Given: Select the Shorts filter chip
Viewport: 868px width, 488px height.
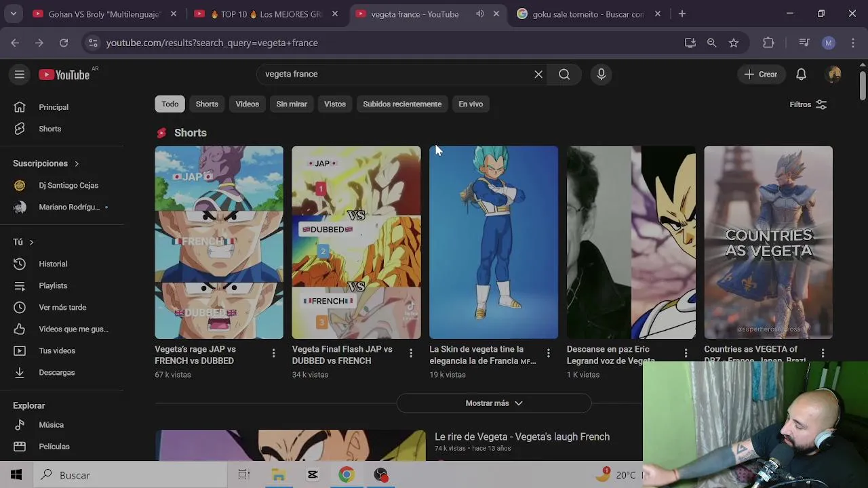Looking at the screenshot, I should [207, 104].
